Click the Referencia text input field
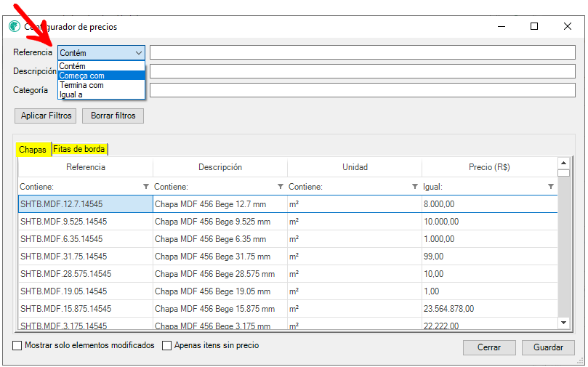The height and width of the screenshot is (367, 588). [x=362, y=52]
